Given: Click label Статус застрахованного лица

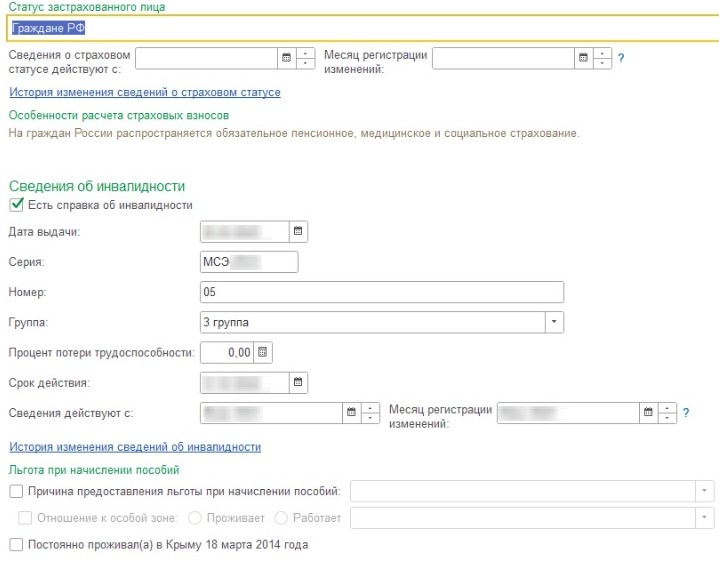Looking at the screenshot, I should coord(87,7).
